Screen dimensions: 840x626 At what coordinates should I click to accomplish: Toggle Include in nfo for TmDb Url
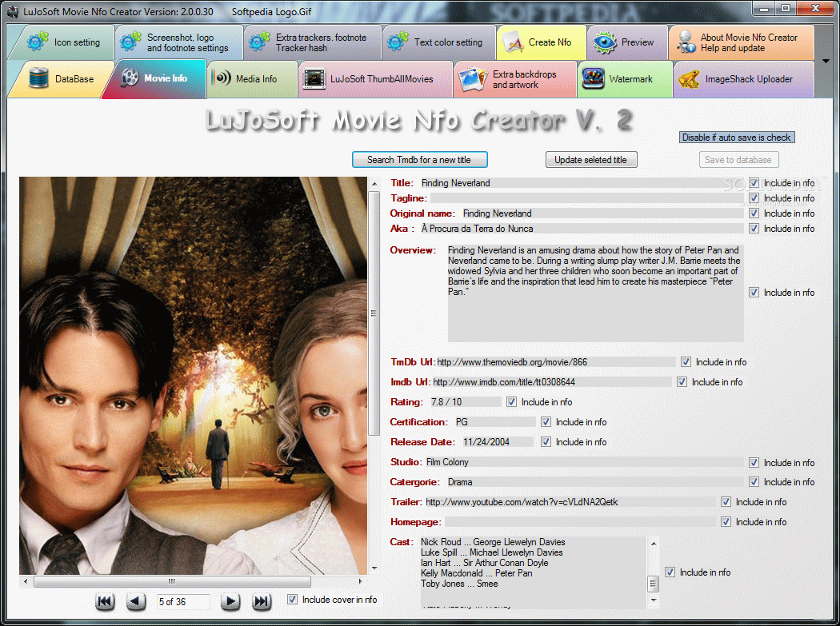coord(686,362)
